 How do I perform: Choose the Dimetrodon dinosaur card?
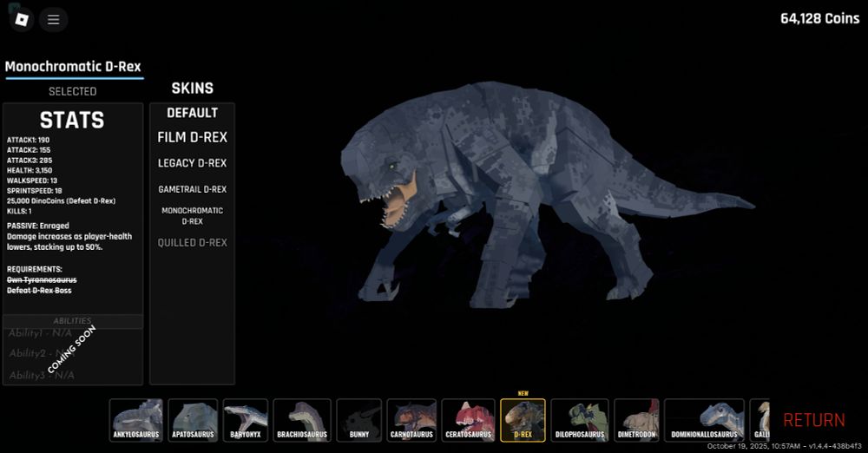coord(636,420)
